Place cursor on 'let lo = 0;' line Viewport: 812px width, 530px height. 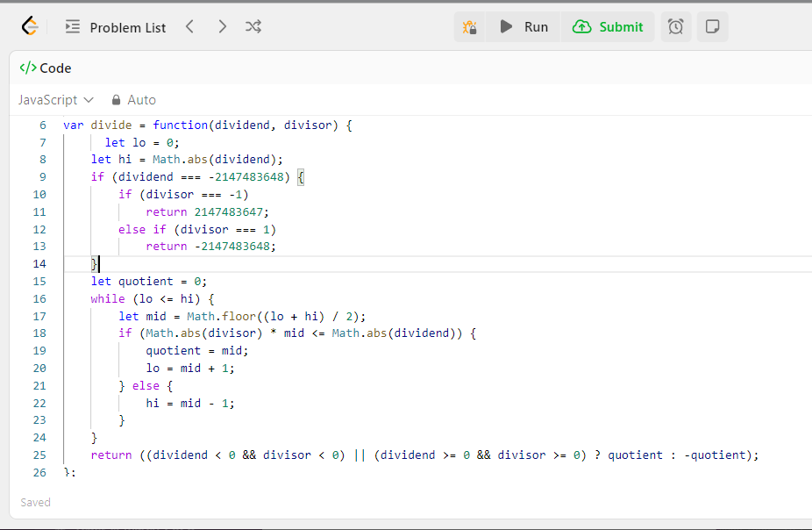pos(142,142)
